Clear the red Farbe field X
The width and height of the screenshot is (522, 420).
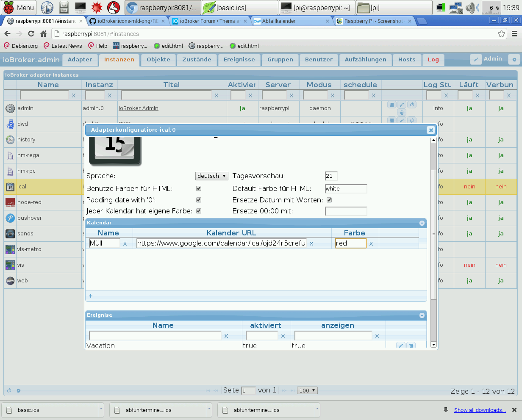(x=371, y=243)
